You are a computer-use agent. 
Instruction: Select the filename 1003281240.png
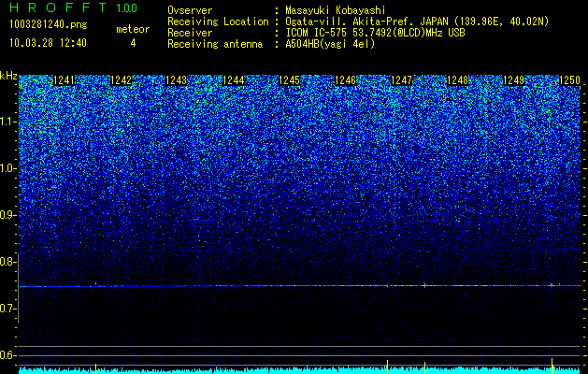(x=49, y=25)
